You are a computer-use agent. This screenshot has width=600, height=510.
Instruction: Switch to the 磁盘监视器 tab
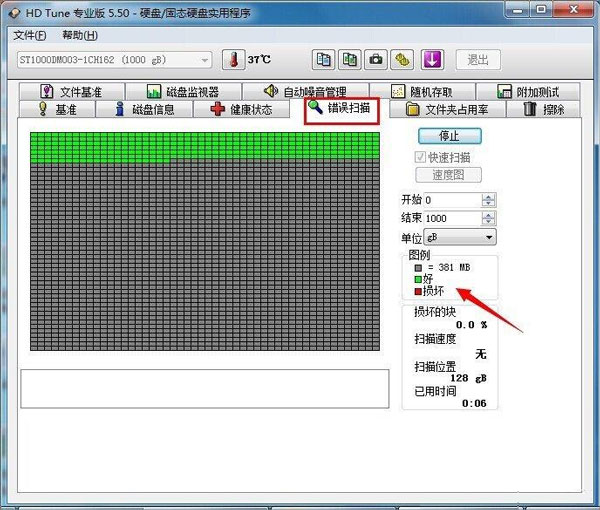pos(183,92)
